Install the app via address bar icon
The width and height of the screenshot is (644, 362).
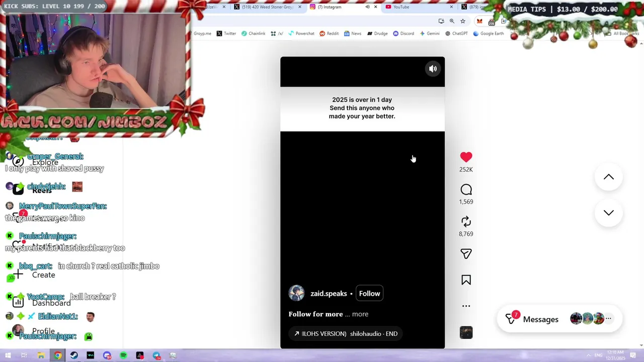(x=441, y=21)
